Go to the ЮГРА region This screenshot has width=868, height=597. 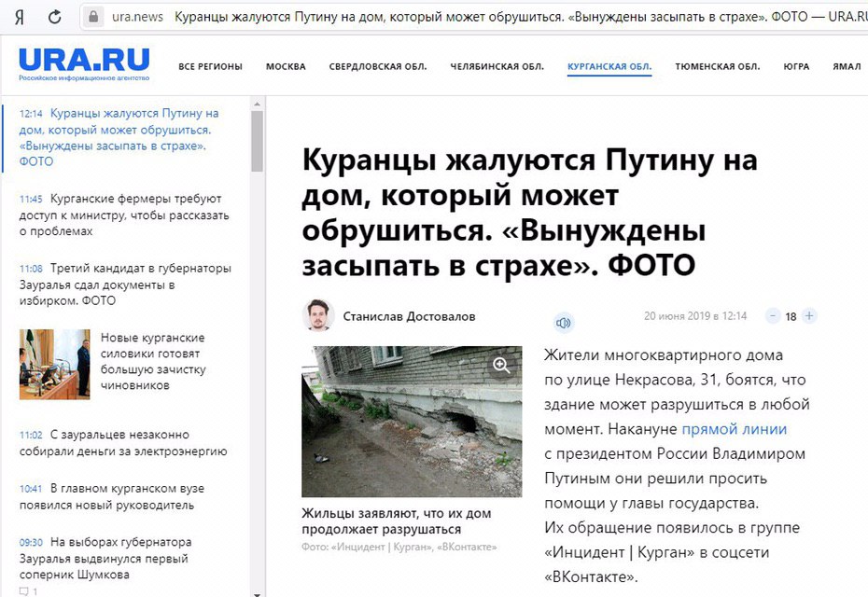[796, 66]
